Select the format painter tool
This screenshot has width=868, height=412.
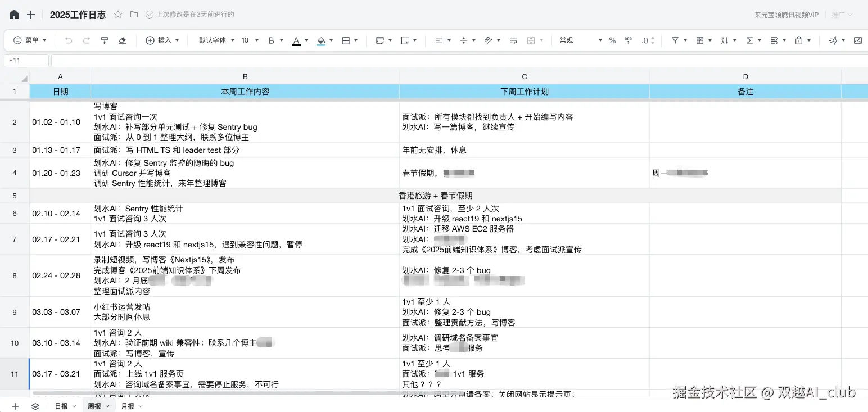tap(104, 40)
